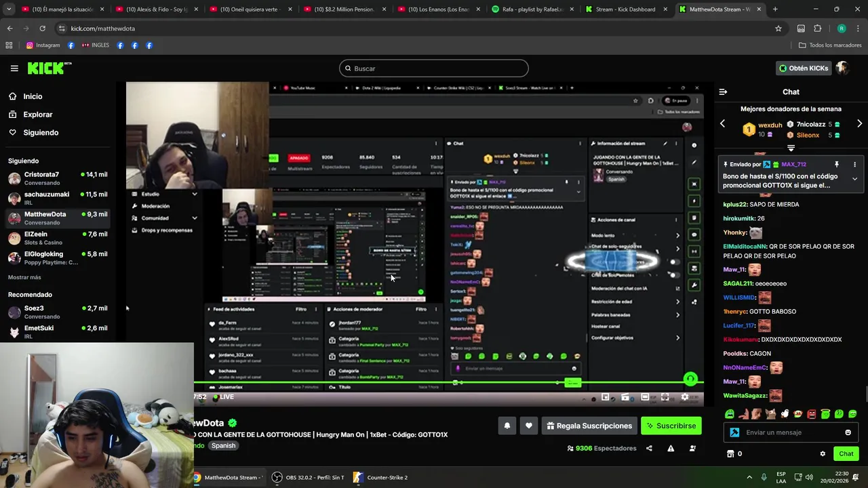Open chat settings gear

823,453
